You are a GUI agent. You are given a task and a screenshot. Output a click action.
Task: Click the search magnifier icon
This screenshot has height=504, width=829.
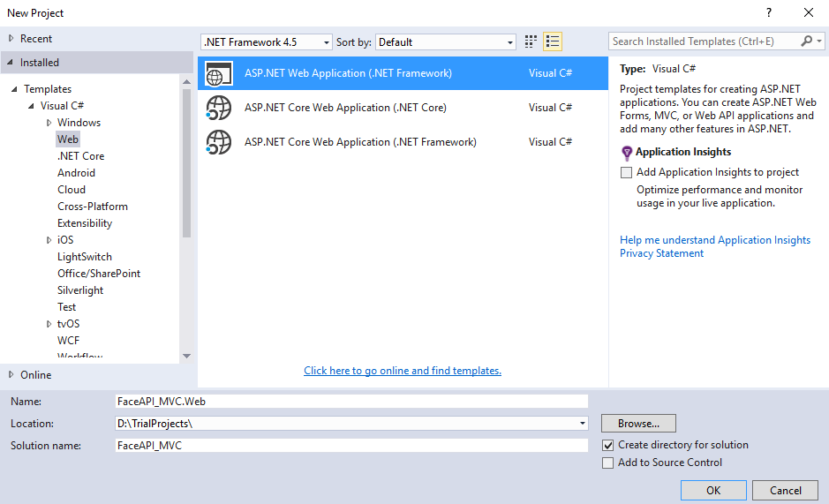(806, 41)
